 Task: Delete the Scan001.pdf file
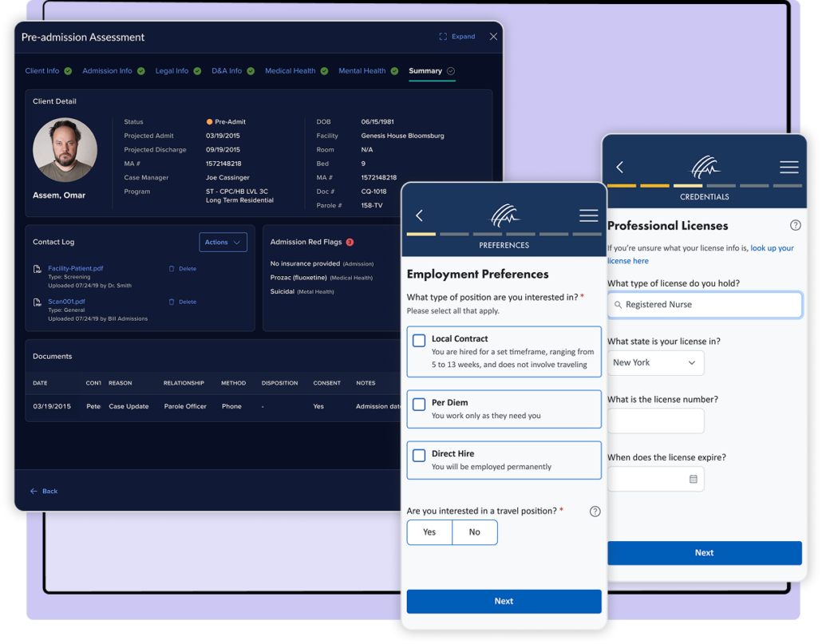tap(183, 302)
